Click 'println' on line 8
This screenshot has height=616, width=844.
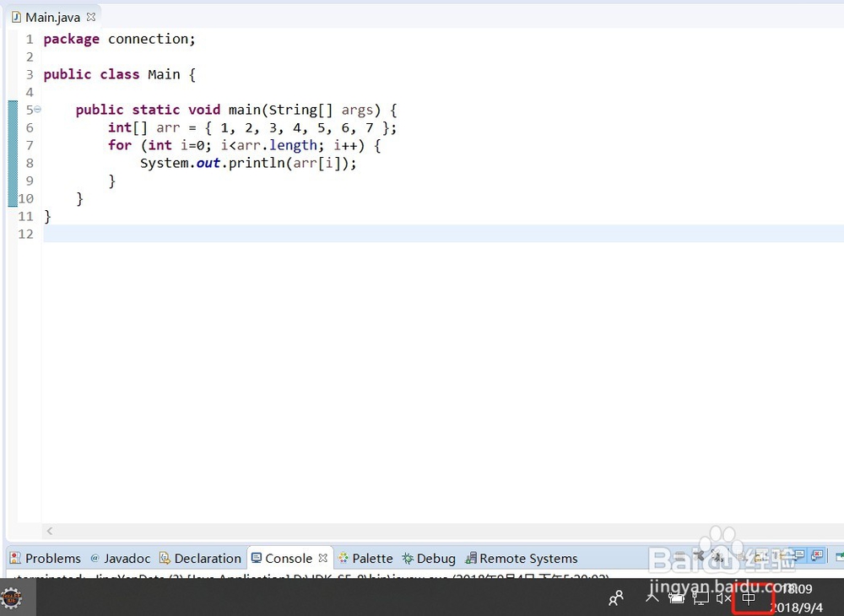pos(257,163)
